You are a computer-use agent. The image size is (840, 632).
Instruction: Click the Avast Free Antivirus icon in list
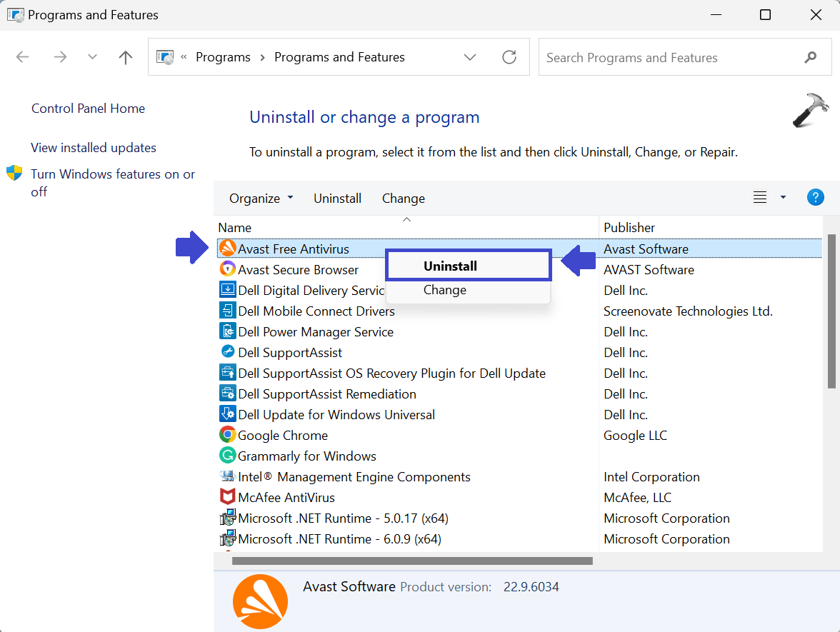point(228,249)
